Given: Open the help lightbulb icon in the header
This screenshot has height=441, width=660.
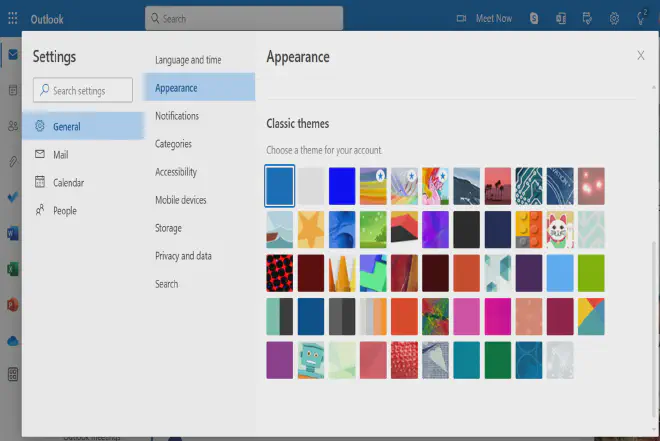Looking at the screenshot, I should coord(641,18).
